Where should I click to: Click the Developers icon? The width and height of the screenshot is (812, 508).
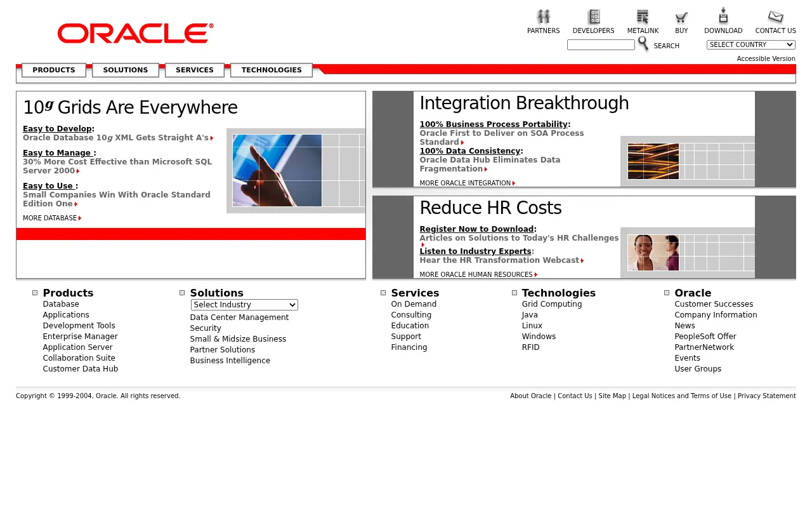coord(594,17)
